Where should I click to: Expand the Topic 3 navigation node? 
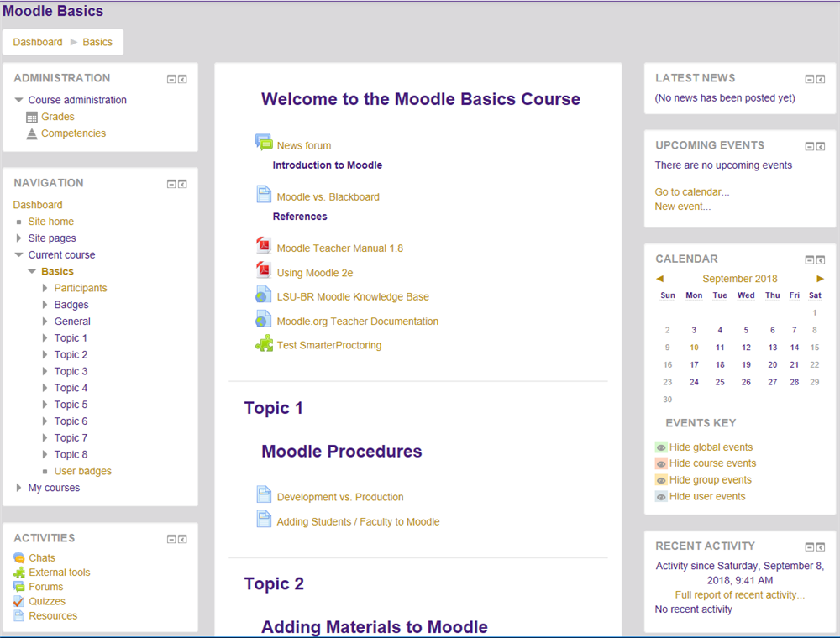coord(45,371)
